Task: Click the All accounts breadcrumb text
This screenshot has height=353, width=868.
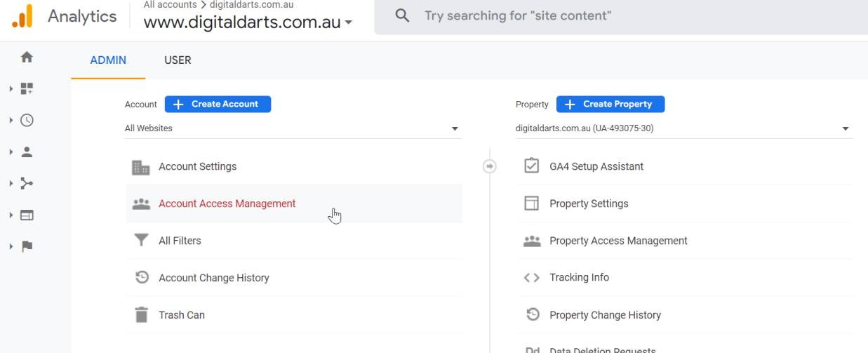Action: [170, 4]
